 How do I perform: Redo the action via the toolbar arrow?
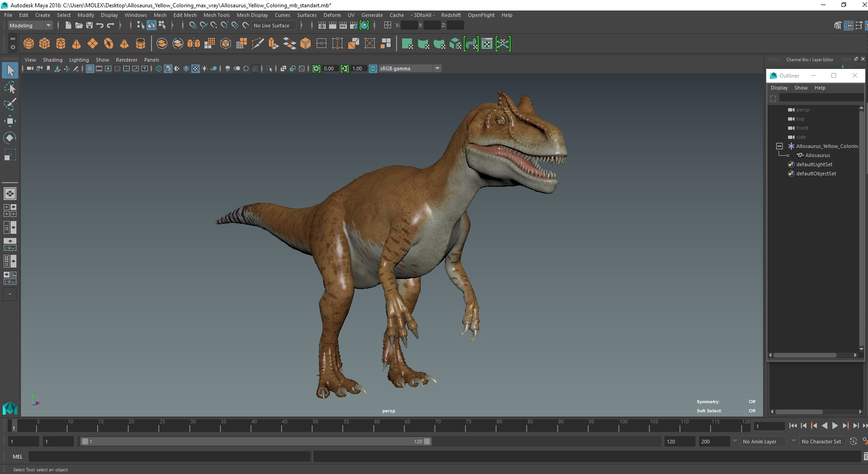[x=110, y=26]
